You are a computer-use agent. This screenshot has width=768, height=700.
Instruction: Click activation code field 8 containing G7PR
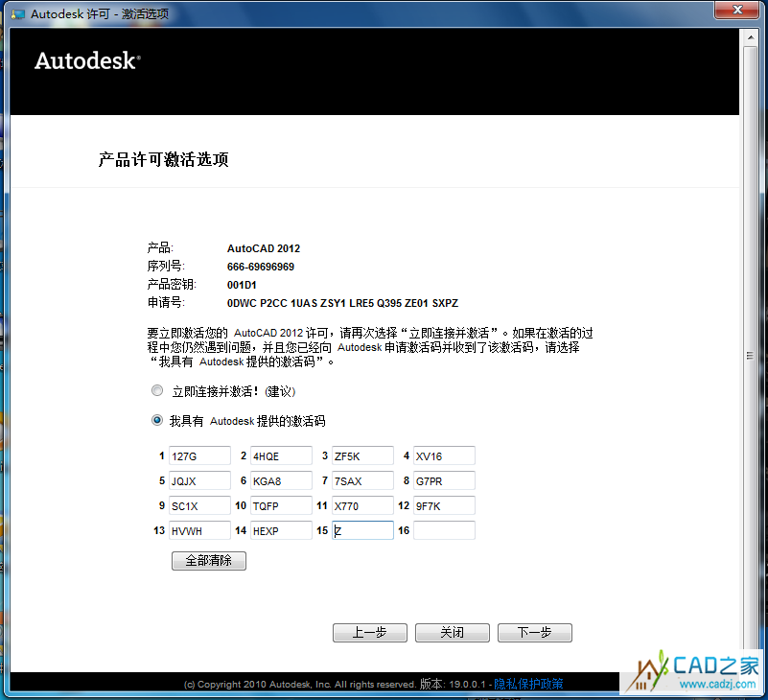tap(444, 480)
